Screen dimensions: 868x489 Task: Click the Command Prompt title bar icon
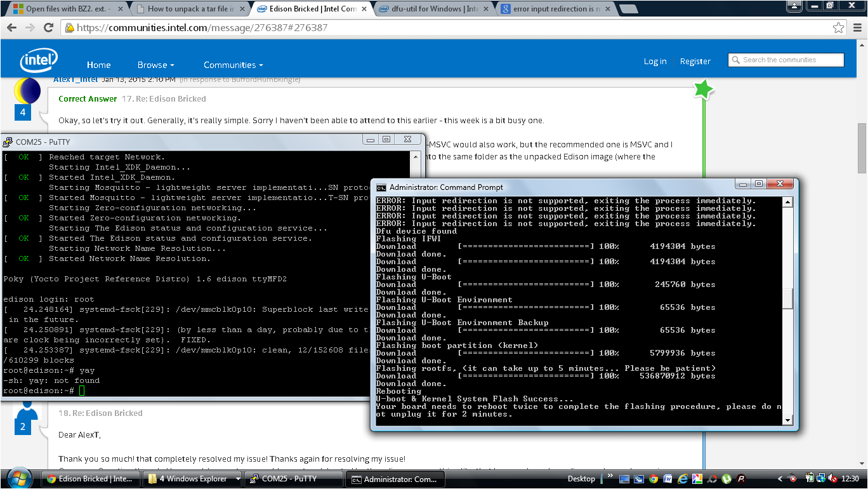tap(381, 187)
